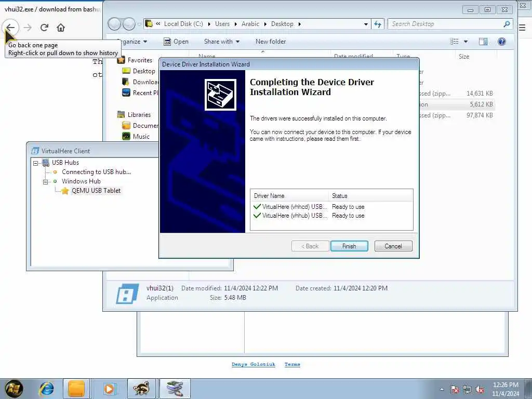
Task: Open the Windows Start menu
Action: pyautogui.click(x=14, y=389)
